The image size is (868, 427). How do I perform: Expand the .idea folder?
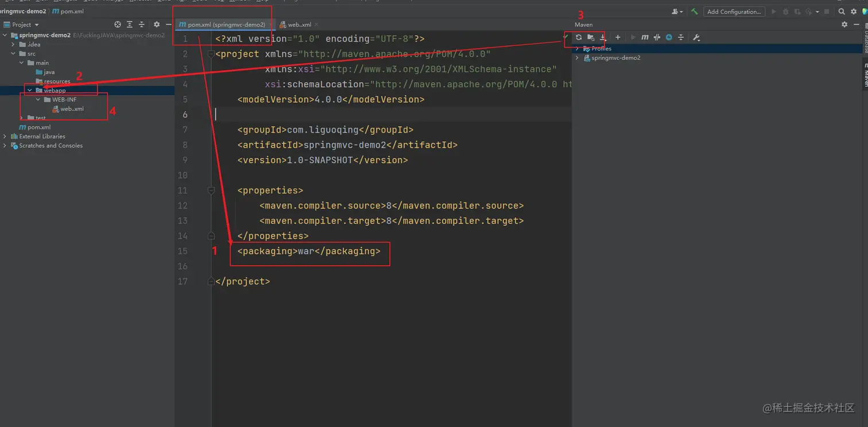click(x=13, y=44)
